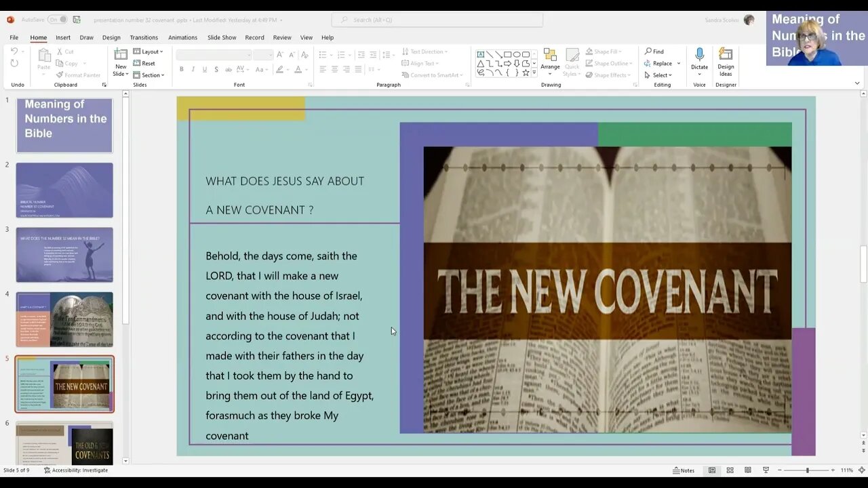The image size is (868, 488).
Task: Click the Redo icon in Undo group
Action: tap(14, 63)
